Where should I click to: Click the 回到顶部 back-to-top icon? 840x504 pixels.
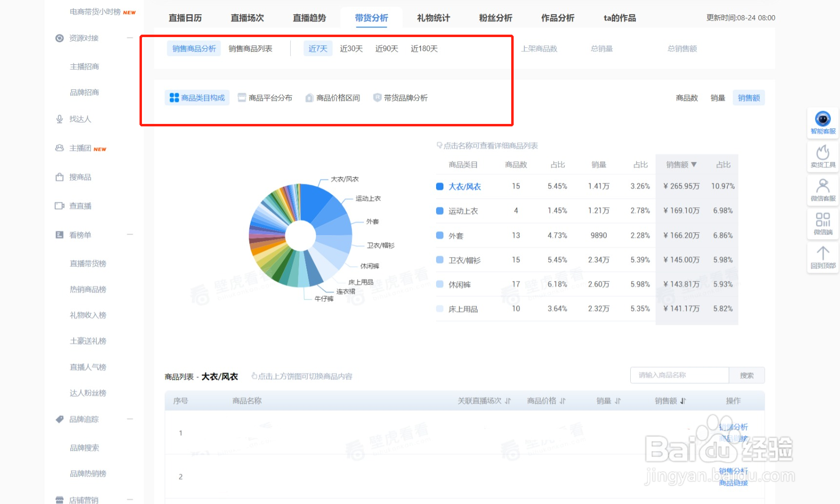pos(823,254)
